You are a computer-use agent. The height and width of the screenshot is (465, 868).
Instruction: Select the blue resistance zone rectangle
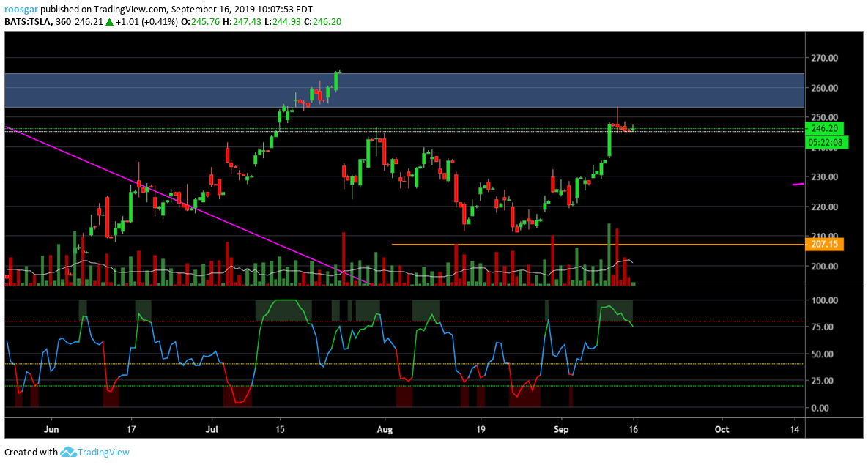(404, 90)
